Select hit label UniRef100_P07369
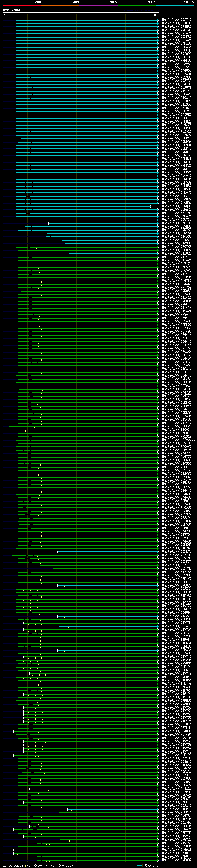The image size is (197, 868). 177,328
